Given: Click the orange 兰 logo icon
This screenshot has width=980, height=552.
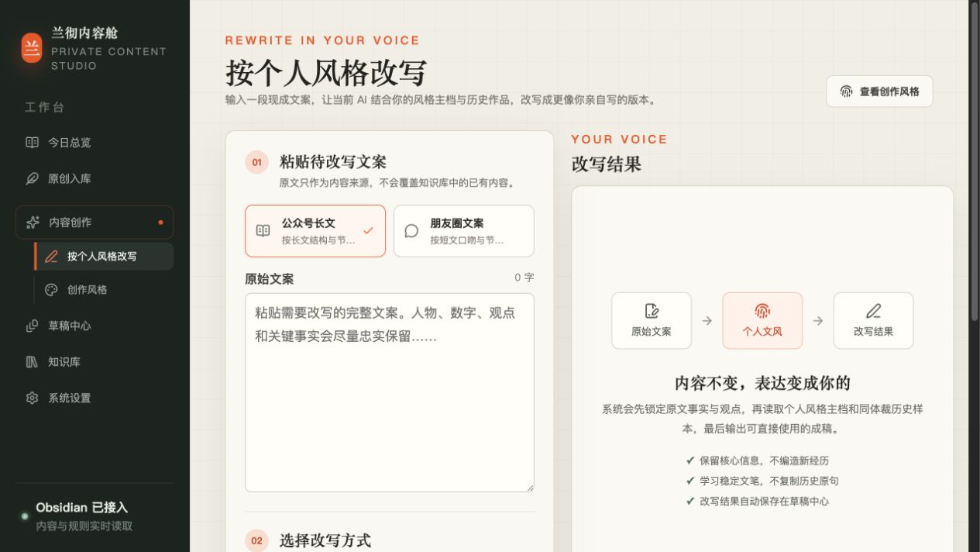Looking at the screenshot, I should 32,48.
